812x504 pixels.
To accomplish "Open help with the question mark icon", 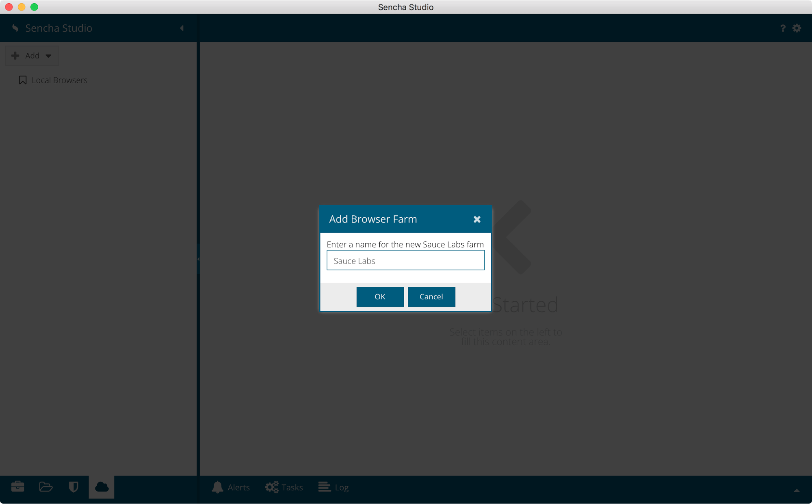I will pos(782,28).
